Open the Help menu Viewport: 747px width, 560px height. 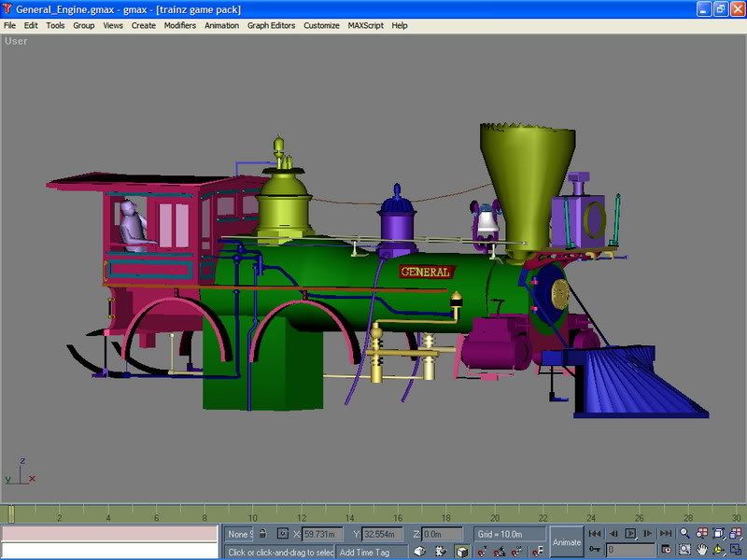(x=400, y=26)
